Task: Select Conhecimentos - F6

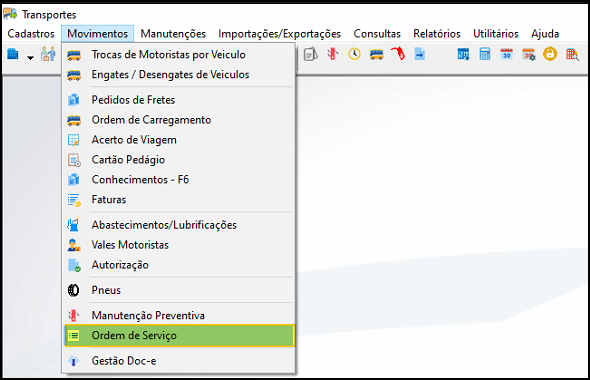Action: pos(179,179)
